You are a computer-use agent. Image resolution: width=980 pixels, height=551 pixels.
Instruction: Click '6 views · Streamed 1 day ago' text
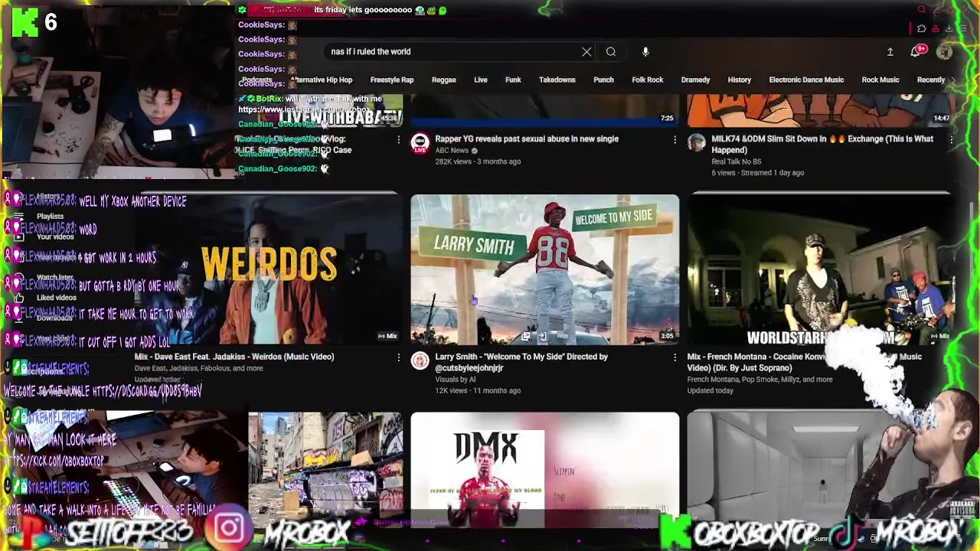[757, 173]
